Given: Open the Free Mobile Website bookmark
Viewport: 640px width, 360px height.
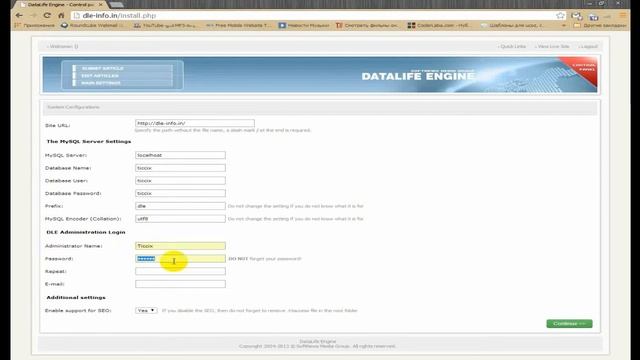Looking at the screenshot, I should click(238, 25).
